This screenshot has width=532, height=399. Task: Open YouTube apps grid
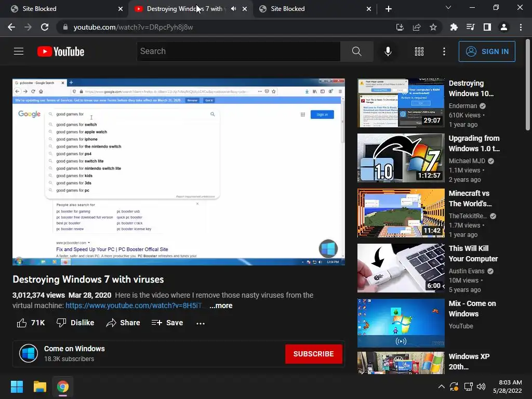pos(419,51)
